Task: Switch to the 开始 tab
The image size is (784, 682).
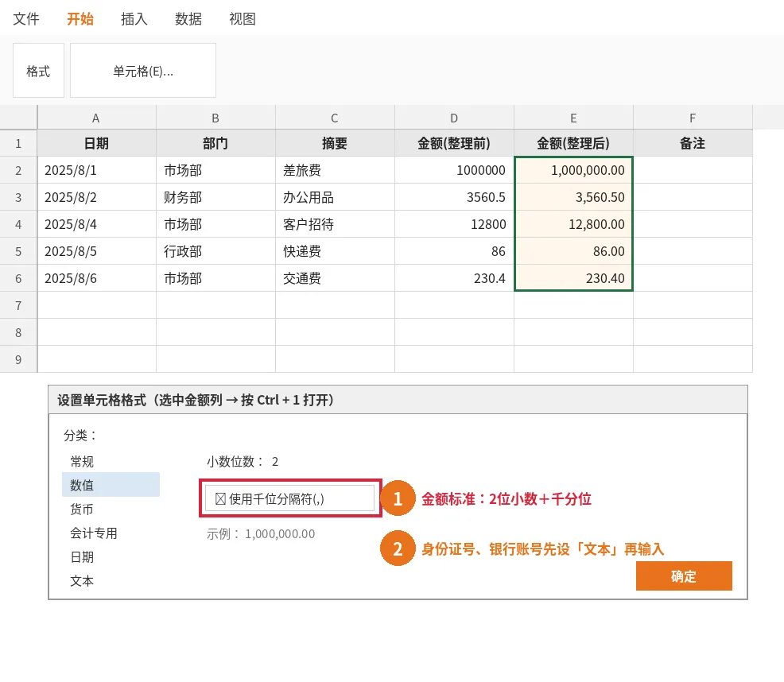Action: [80, 19]
